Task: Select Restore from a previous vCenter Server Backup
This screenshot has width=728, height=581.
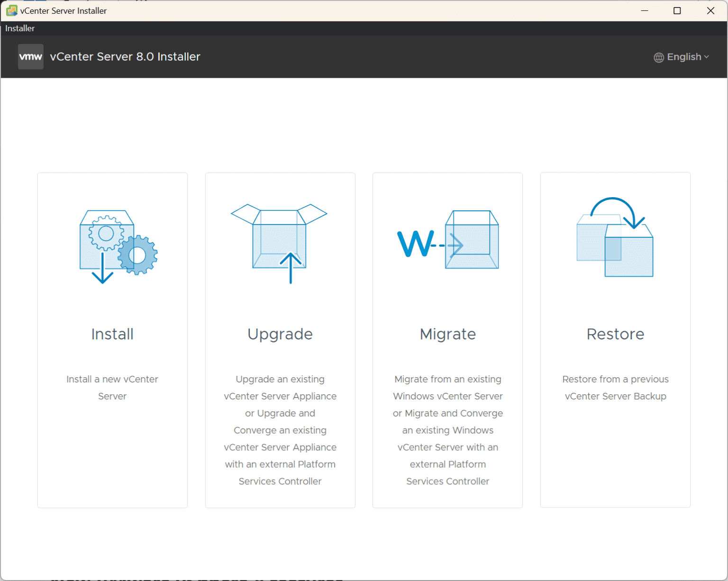Action: pyautogui.click(x=615, y=388)
